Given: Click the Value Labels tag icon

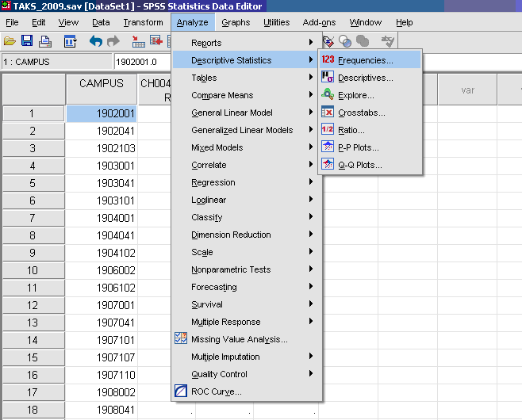Looking at the screenshot, I should (328, 41).
